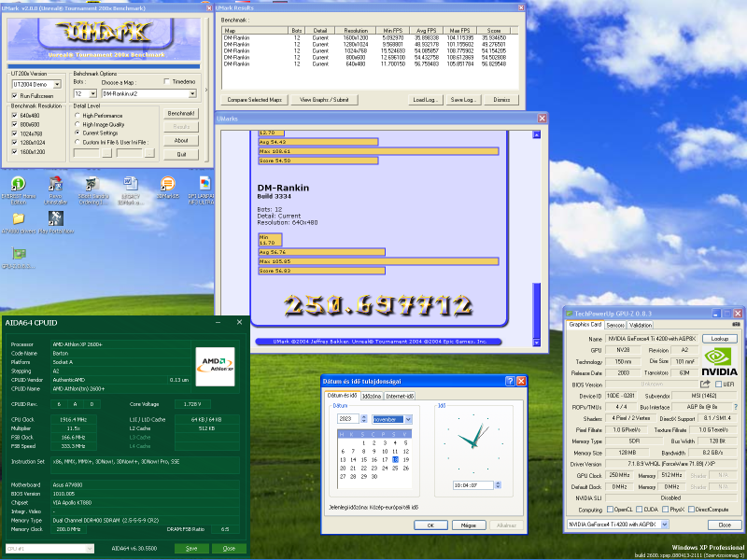Minimize the AIDA64 CPUID window
This screenshot has width=747, height=560.
218,322
